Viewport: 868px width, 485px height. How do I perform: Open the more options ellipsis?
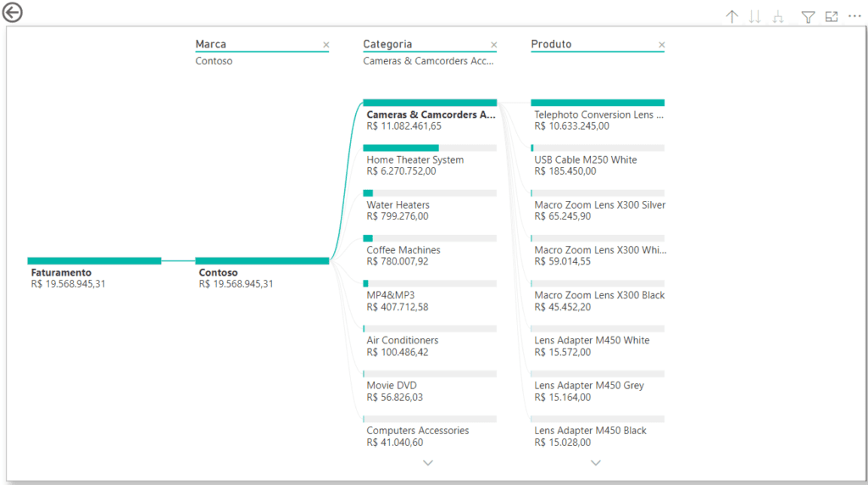(x=854, y=17)
